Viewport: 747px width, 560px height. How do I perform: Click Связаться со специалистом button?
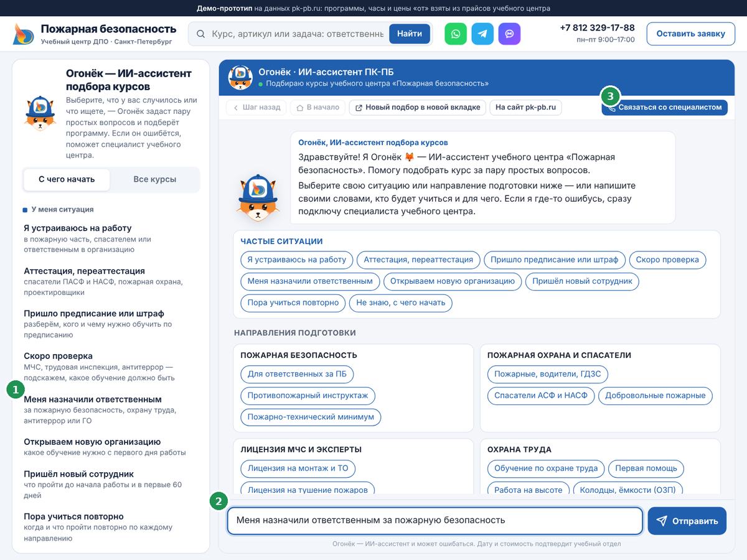(x=664, y=107)
